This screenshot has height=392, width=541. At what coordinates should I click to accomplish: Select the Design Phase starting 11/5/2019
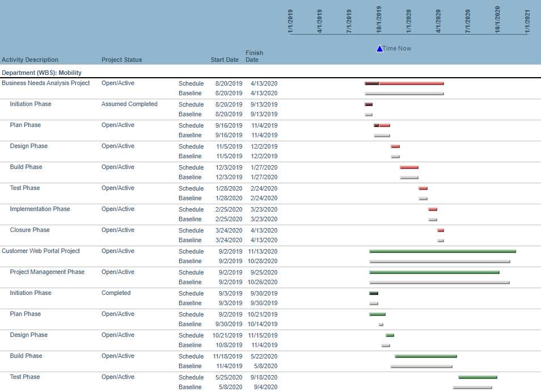point(29,146)
